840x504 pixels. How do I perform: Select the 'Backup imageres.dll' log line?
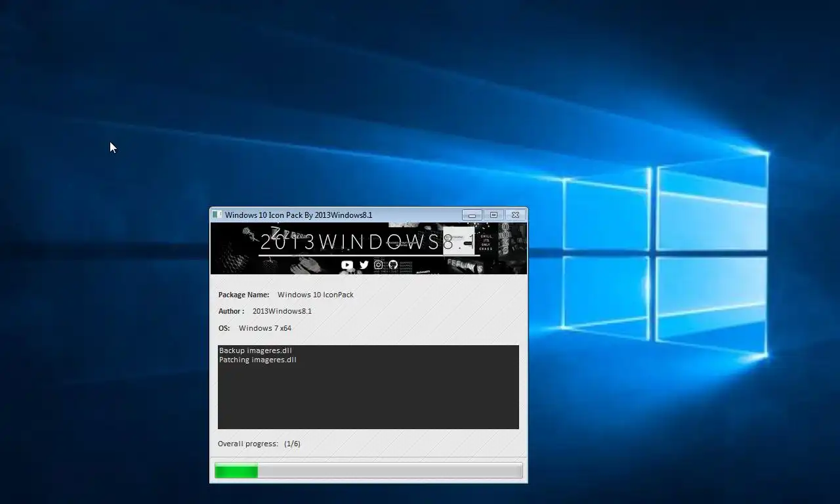(255, 350)
